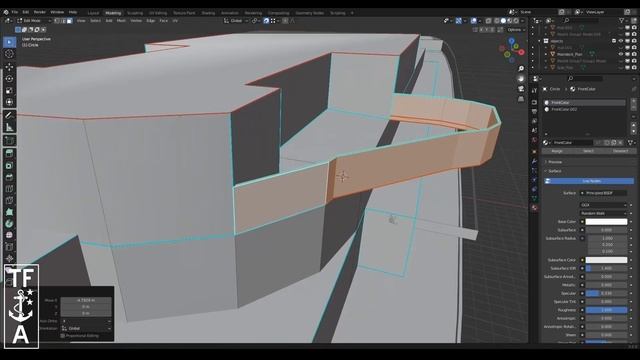This screenshot has width=640, height=360.
Task: Open the Subsurface Color swatch
Action: (x=606, y=260)
